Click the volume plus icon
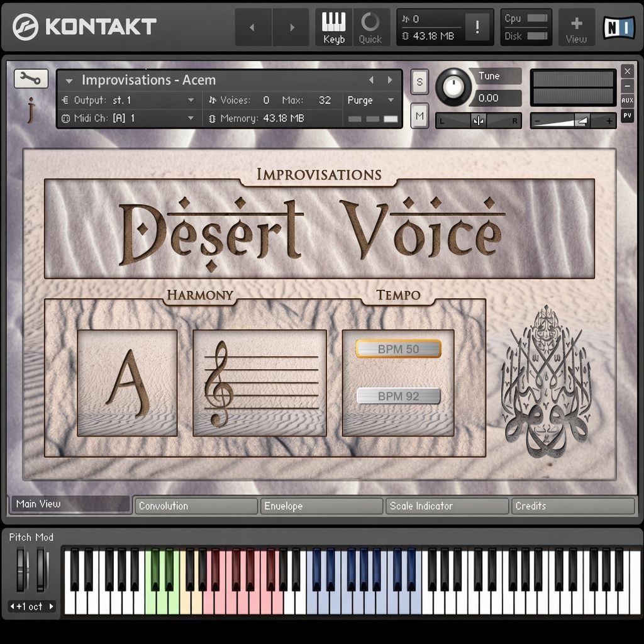This screenshot has height=644, width=644. click(x=609, y=121)
